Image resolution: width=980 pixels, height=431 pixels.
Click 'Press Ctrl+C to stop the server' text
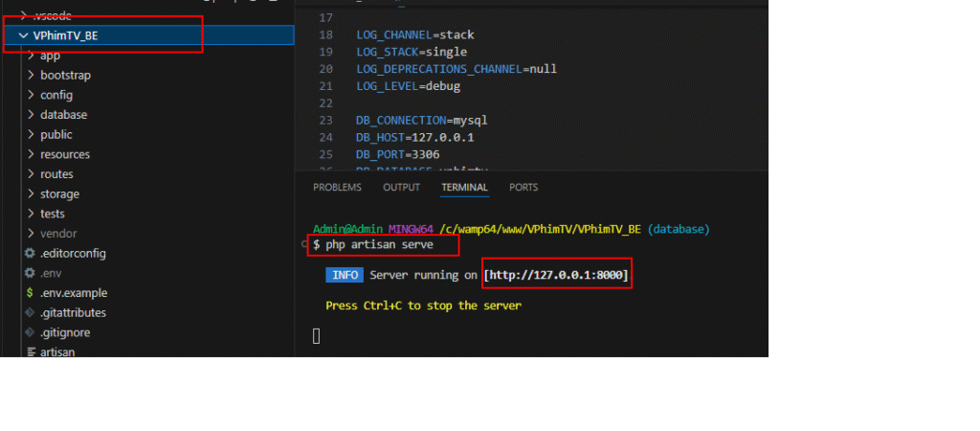click(423, 306)
